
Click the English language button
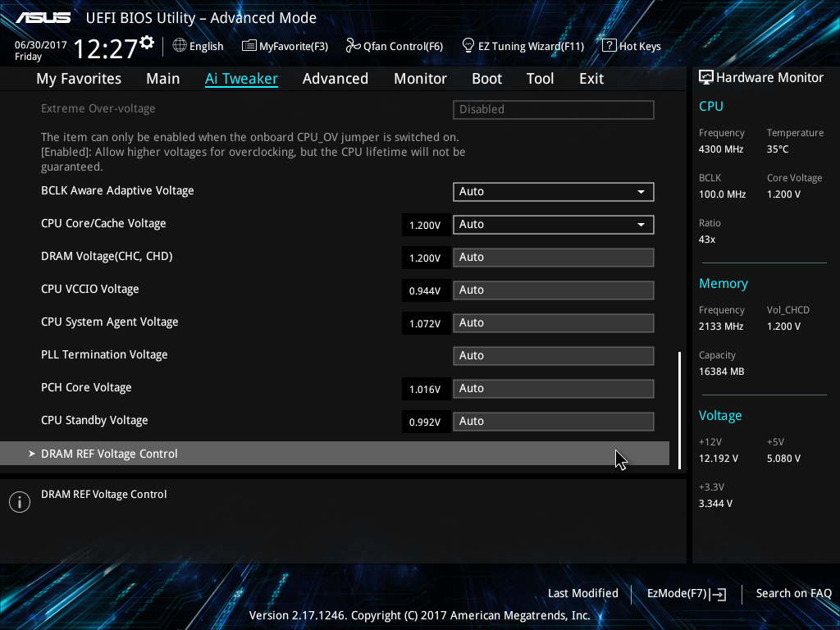tap(199, 46)
